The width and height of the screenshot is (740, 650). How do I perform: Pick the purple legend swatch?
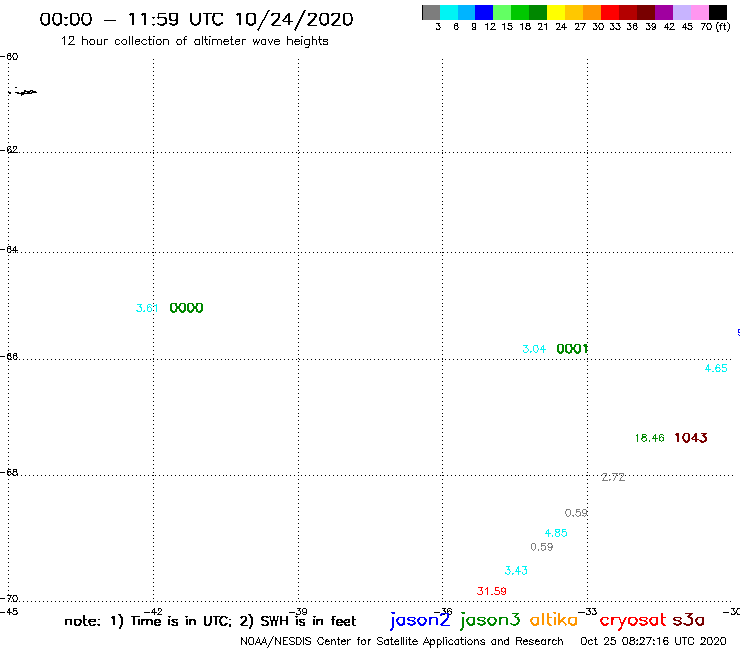[x=664, y=12]
